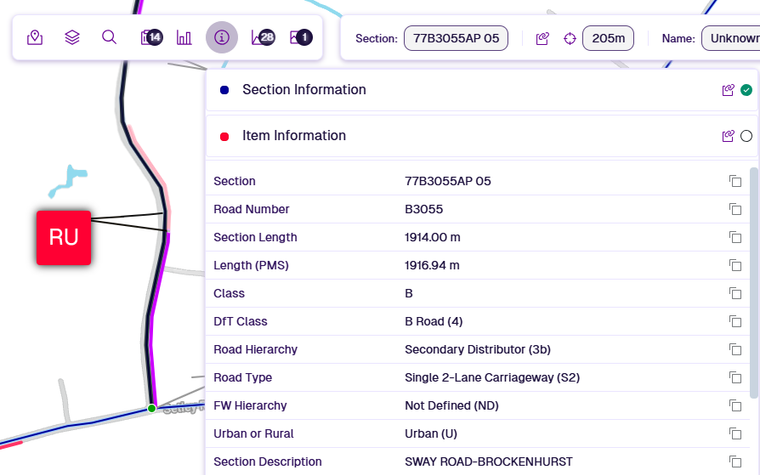Screen dimensions: 760x475
Task: Click the green node dot on the map
Action: 152,409
